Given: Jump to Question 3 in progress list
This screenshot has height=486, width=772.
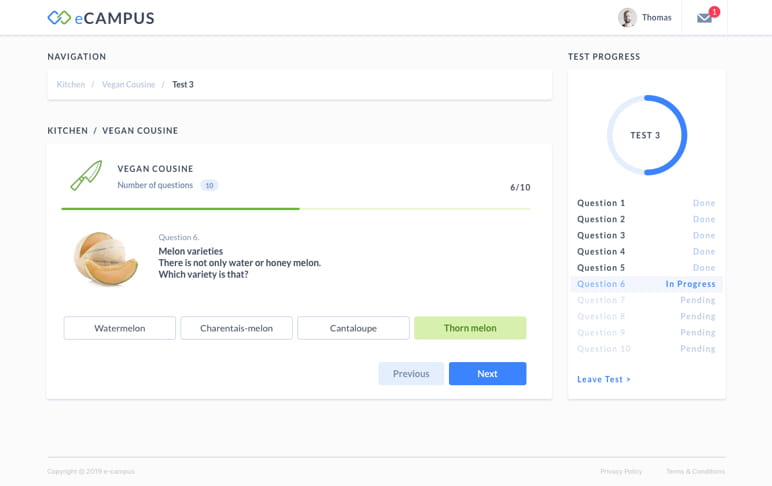Looking at the screenshot, I should (x=646, y=235).
